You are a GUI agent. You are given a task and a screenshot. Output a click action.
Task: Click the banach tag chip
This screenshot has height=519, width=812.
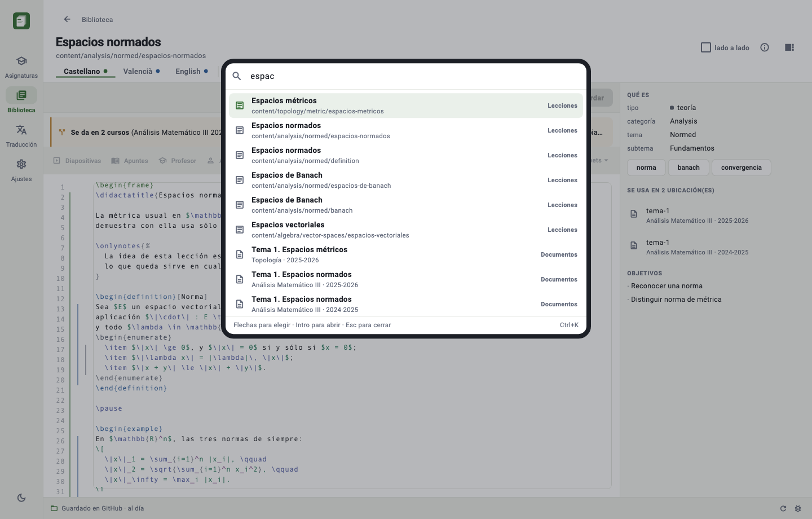[x=689, y=168]
